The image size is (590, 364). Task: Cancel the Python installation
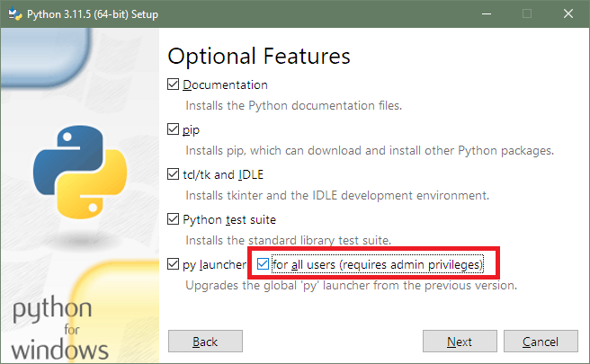click(541, 342)
